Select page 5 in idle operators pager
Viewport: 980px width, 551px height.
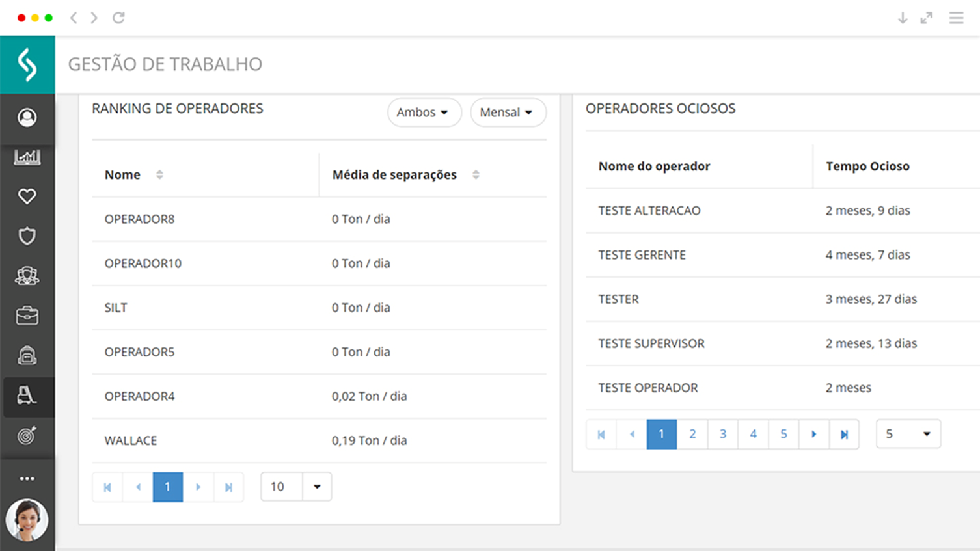click(783, 434)
